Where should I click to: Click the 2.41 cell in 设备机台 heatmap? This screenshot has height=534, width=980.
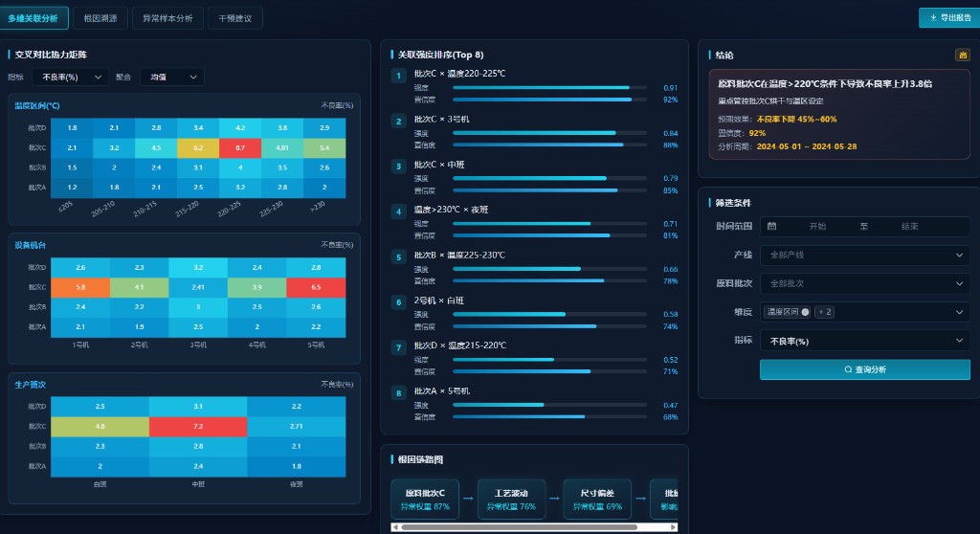tap(198, 287)
